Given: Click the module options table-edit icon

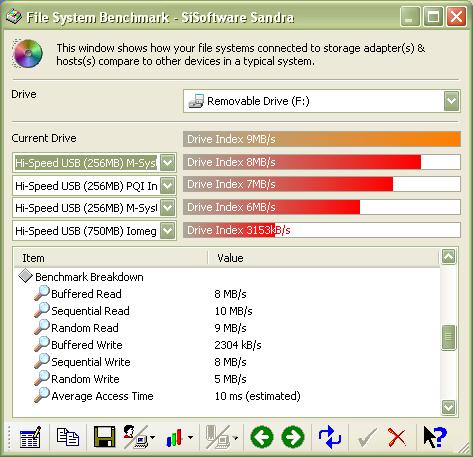Looking at the screenshot, I should [30, 437].
